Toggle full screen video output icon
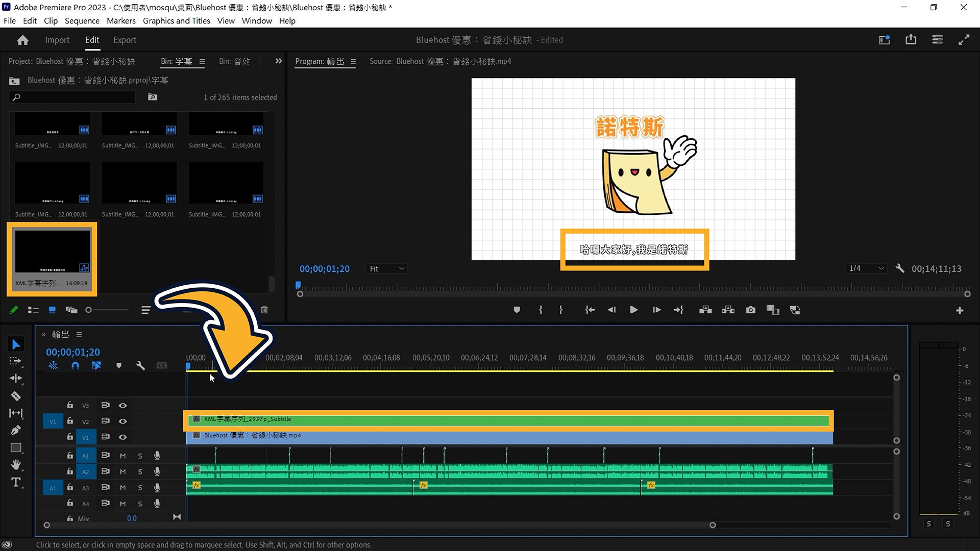The height and width of the screenshot is (551, 980). (x=964, y=40)
